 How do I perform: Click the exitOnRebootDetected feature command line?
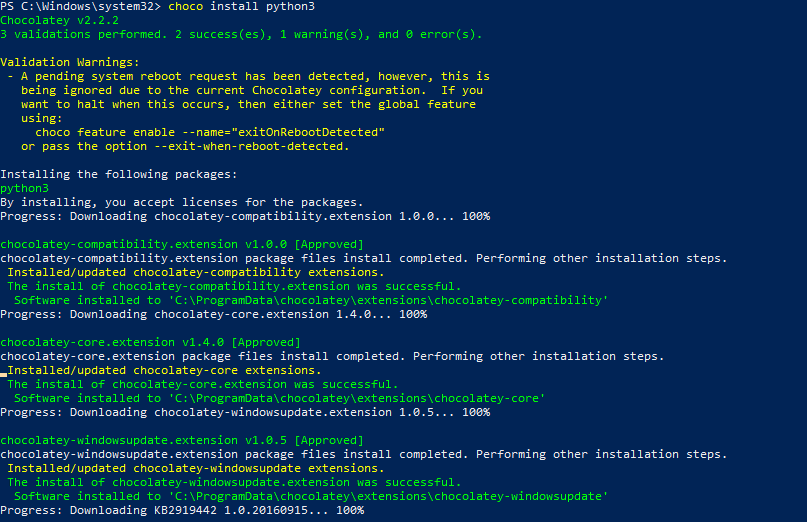coord(210,132)
